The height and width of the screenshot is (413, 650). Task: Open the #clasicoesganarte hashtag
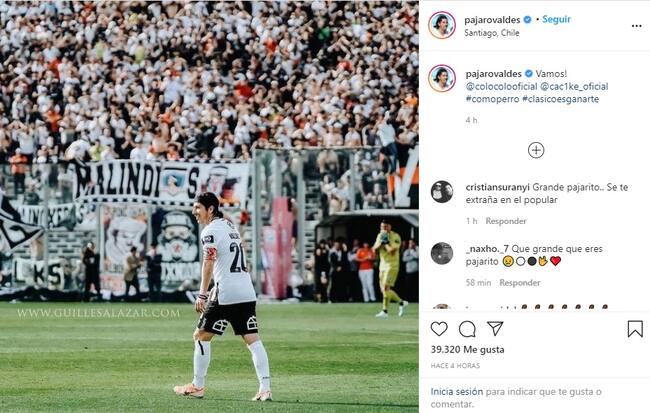pos(560,99)
